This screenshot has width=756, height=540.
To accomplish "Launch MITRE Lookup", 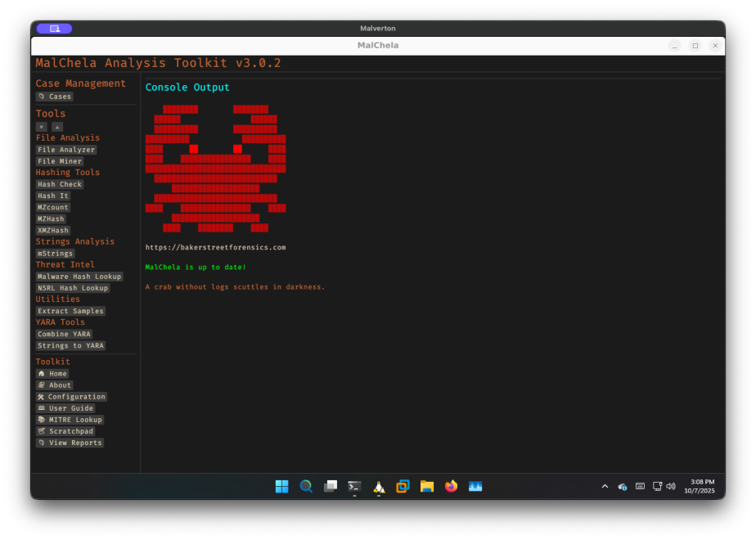I will coord(70,420).
